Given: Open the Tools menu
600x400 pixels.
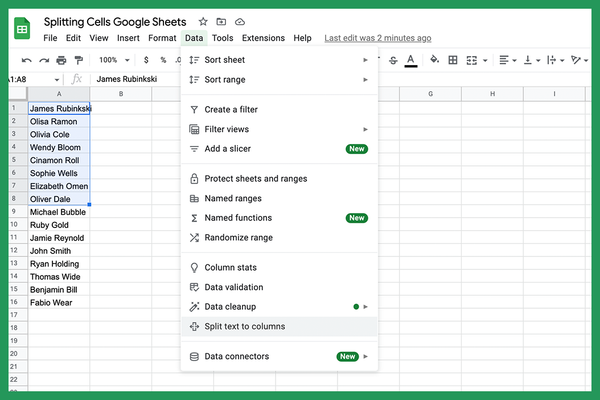Looking at the screenshot, I should pyautogui.click(x=222, y=38).
